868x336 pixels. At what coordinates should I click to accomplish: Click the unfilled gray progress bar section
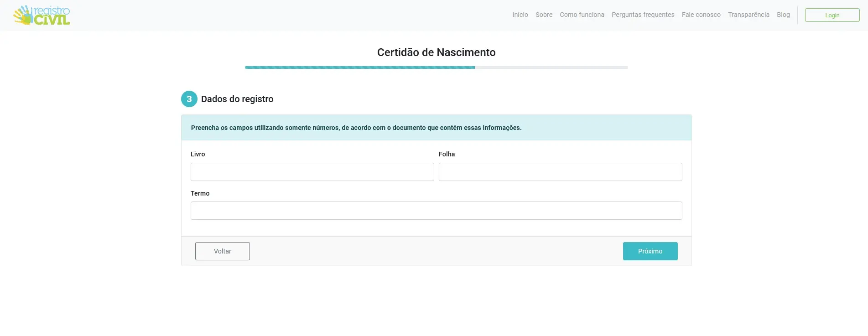click(x=551, y=67)
